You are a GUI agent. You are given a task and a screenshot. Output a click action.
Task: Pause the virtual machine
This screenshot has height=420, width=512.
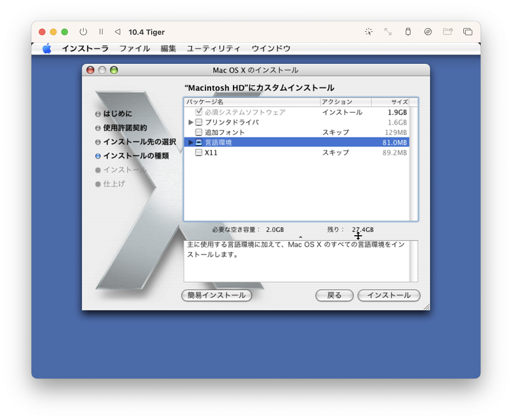(x=101, y=31)
